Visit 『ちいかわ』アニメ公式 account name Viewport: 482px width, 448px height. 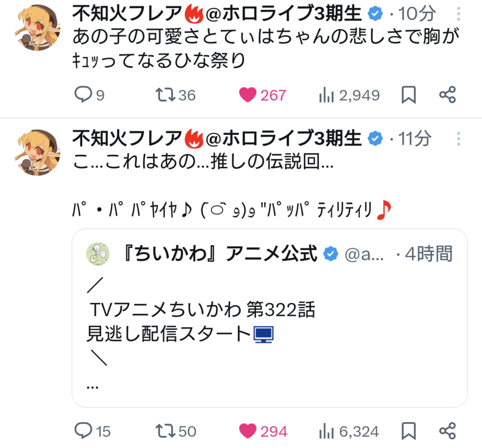(x=220, y=254)
